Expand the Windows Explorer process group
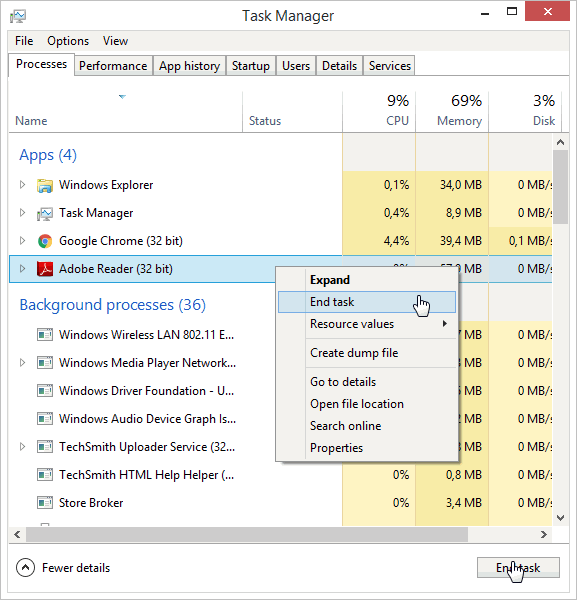This screenshot has width=577, height=600. pyautogui.click(x=23, y=185)
